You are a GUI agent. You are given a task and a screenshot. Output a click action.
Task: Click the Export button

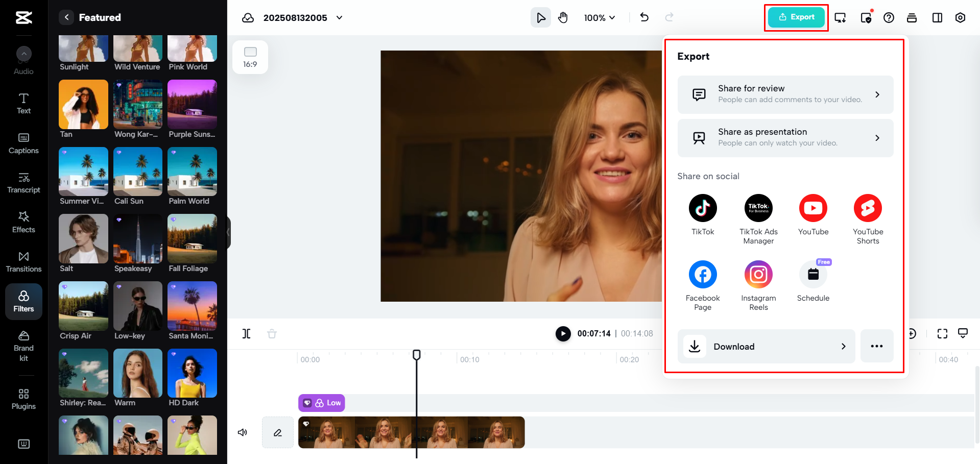(x=796, y=17)
